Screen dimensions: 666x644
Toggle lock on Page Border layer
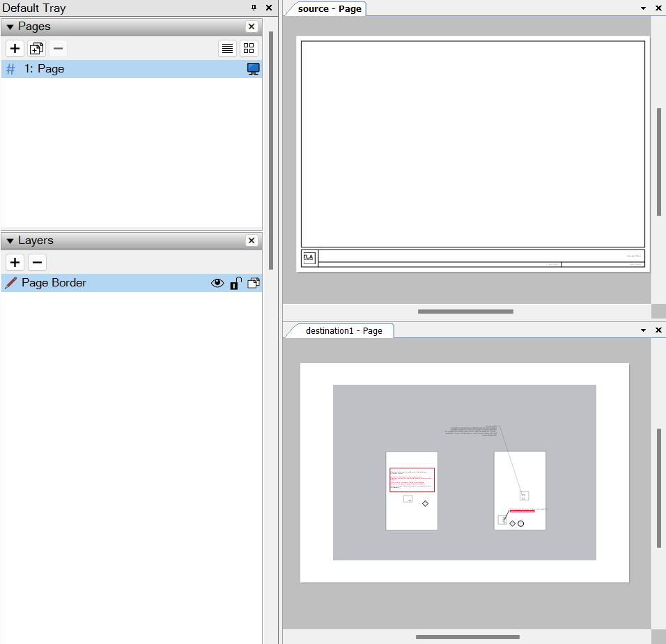tap(235, 283)
